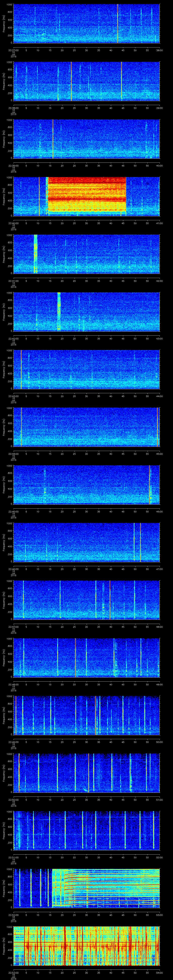Click the harmonic tone lines in 22:52 spectrogram

[x=112, y=888]
